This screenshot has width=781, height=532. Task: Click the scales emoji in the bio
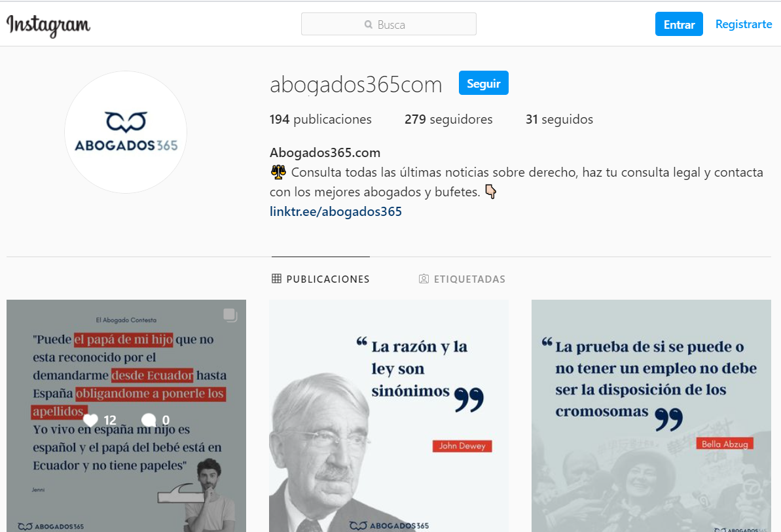tap(278, 172)
